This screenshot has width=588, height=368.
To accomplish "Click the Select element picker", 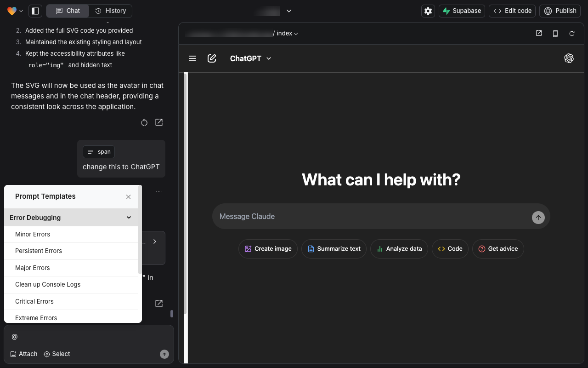I will tap(57, 354).
